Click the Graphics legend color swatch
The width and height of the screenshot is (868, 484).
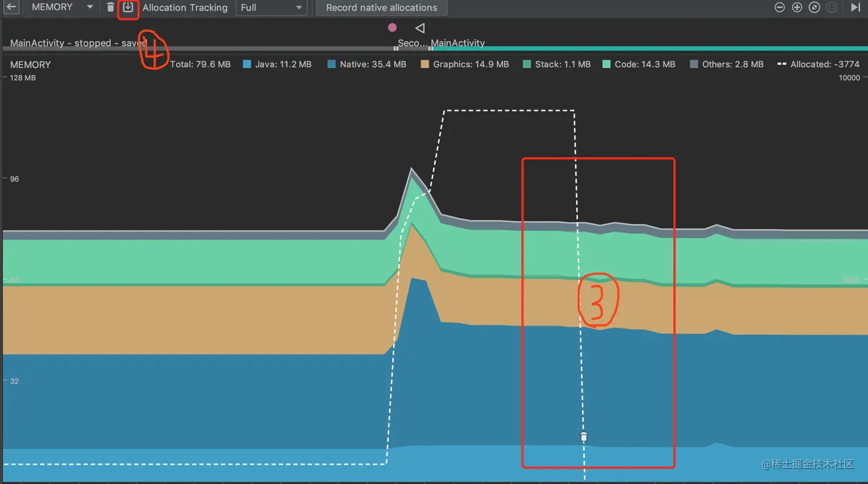click(425, 64)
